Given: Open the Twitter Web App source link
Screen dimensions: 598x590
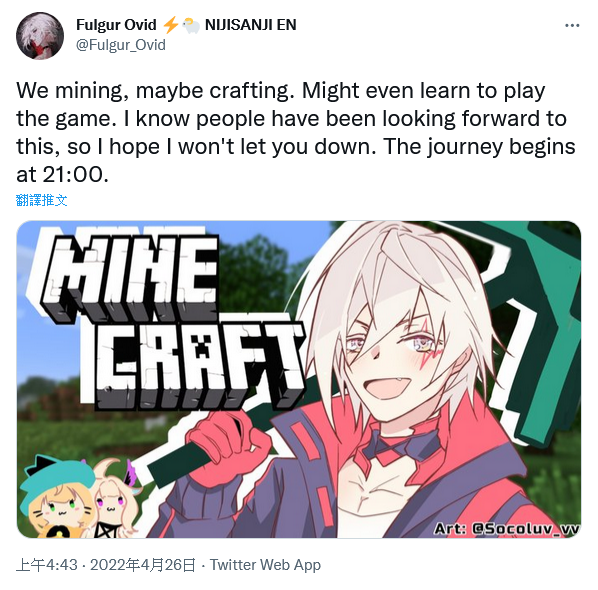Looking at the screenshot, I should point(265,565).
